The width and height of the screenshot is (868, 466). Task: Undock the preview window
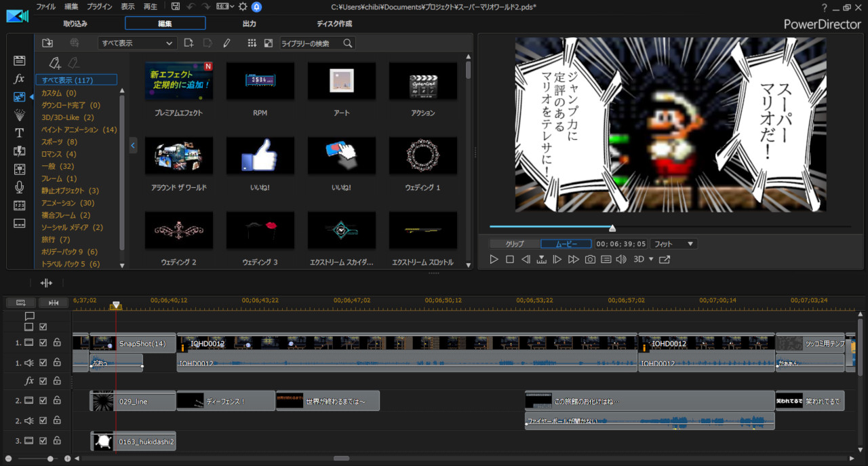665,259
